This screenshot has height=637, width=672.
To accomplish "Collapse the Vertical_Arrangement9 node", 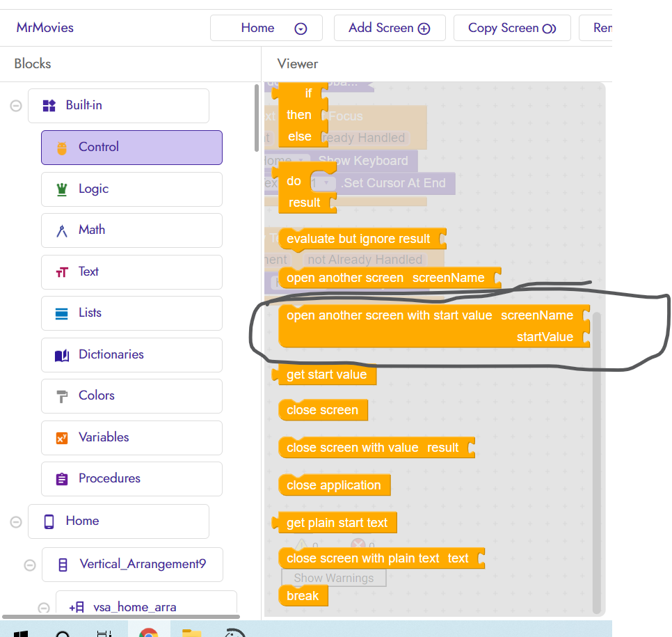I will coord(29,565).
